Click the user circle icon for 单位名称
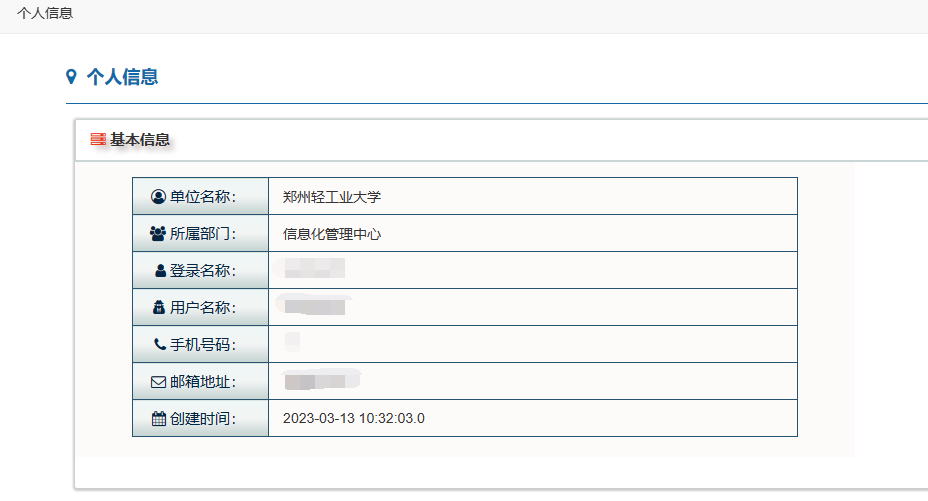Viewport: 928px width, 501px height. (158, 196)
